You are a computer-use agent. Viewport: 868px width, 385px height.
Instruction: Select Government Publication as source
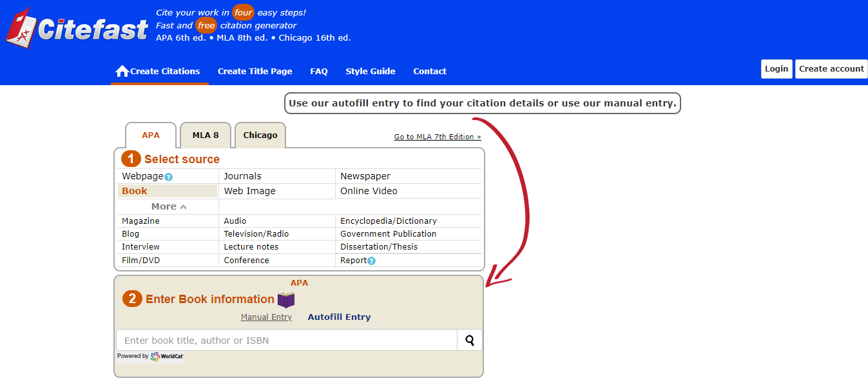point(389,234)
